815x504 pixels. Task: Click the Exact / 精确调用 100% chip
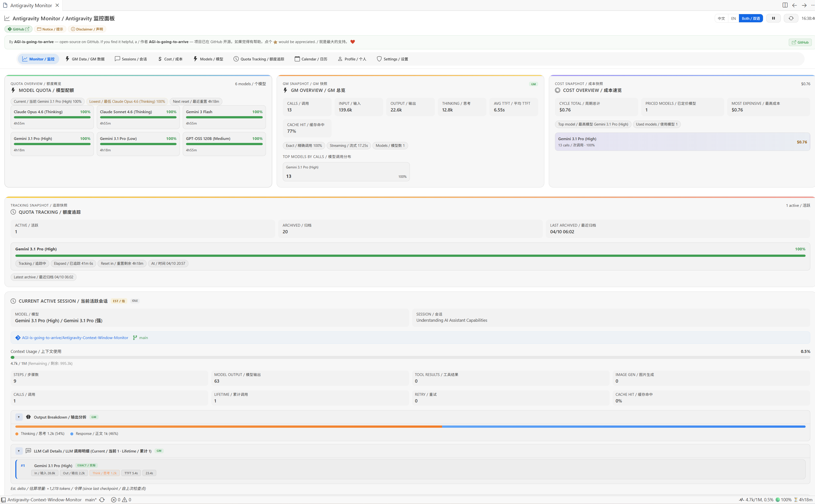[x=304, y=146]
